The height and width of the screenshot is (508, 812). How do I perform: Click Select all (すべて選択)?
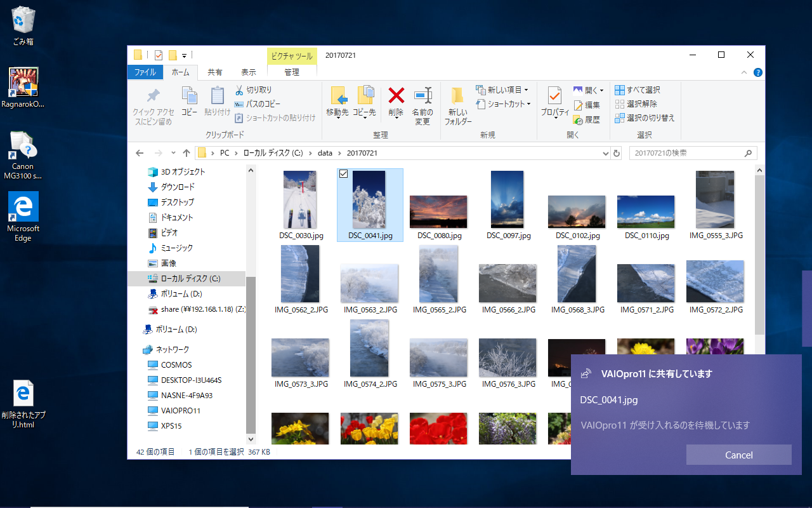(638, 90)
